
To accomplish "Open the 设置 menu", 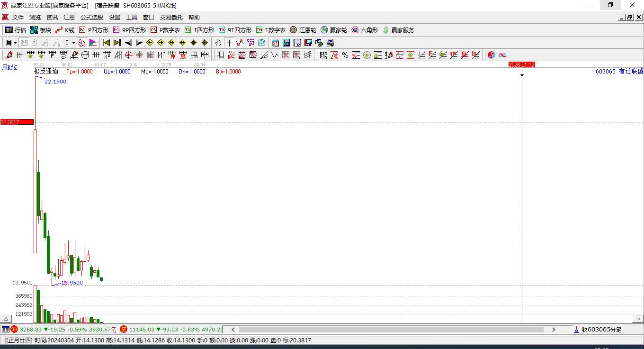I will [115, 18].
